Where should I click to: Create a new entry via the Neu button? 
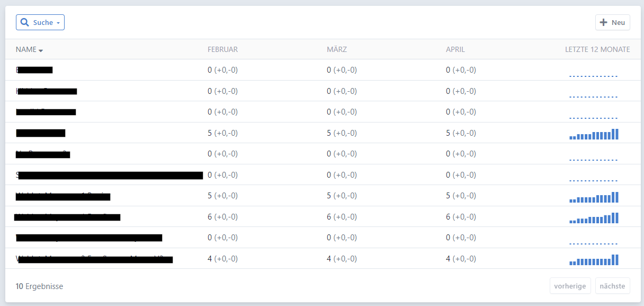click(613, 22)
